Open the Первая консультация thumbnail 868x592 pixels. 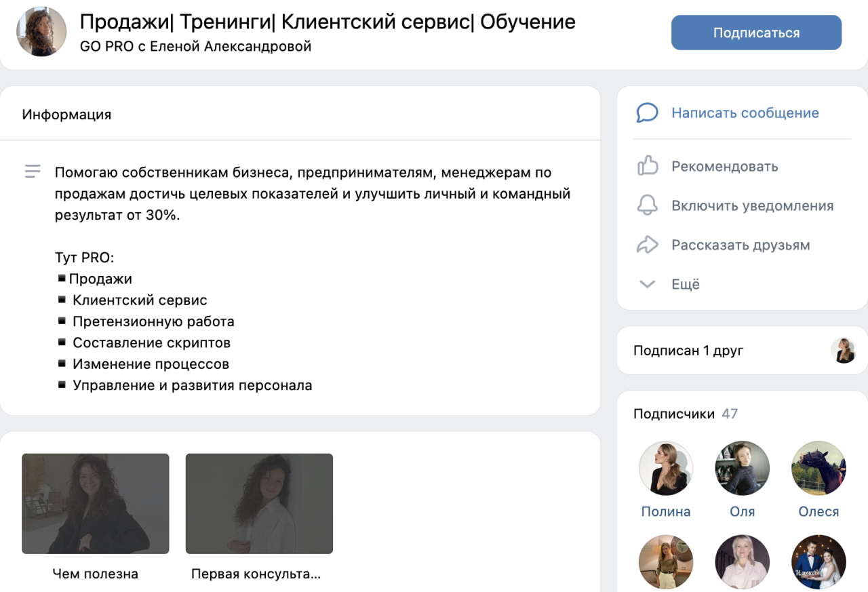click(259, 503)
